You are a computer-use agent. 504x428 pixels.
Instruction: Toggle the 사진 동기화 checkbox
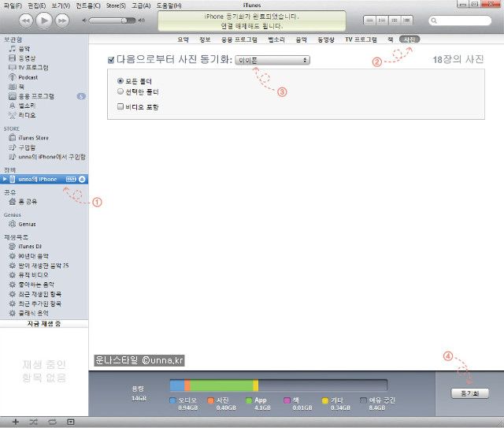pos(111,60)
